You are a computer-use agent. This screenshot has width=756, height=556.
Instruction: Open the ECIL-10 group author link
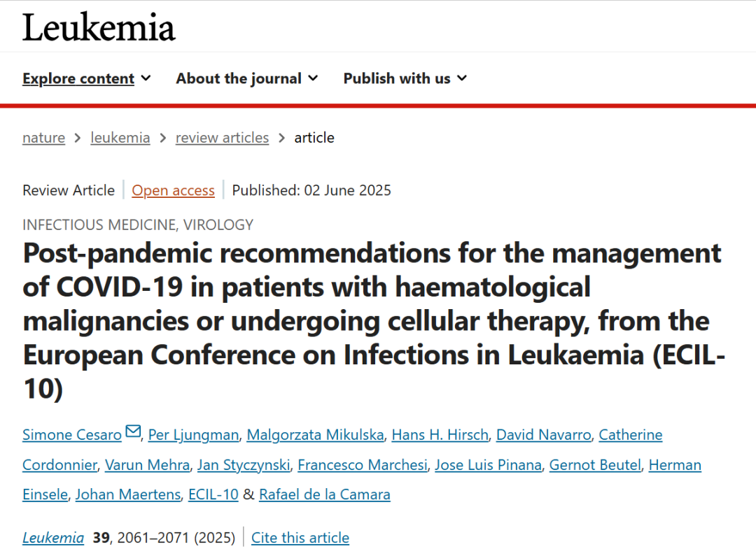(x=213, y=495)
